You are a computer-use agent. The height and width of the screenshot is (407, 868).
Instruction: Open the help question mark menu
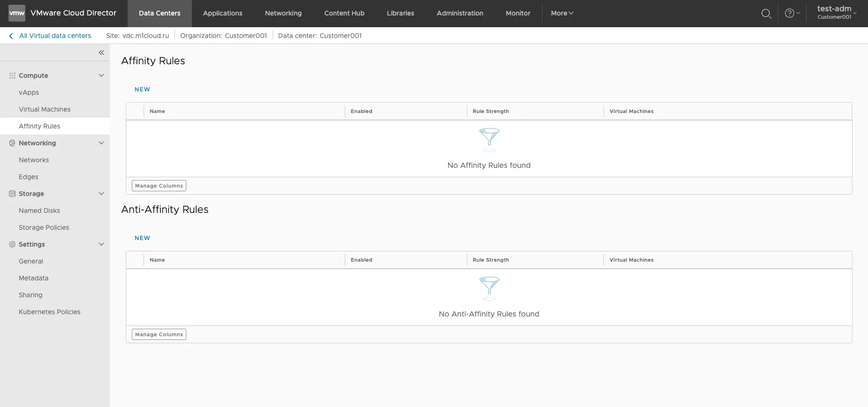tap(792, 13)
